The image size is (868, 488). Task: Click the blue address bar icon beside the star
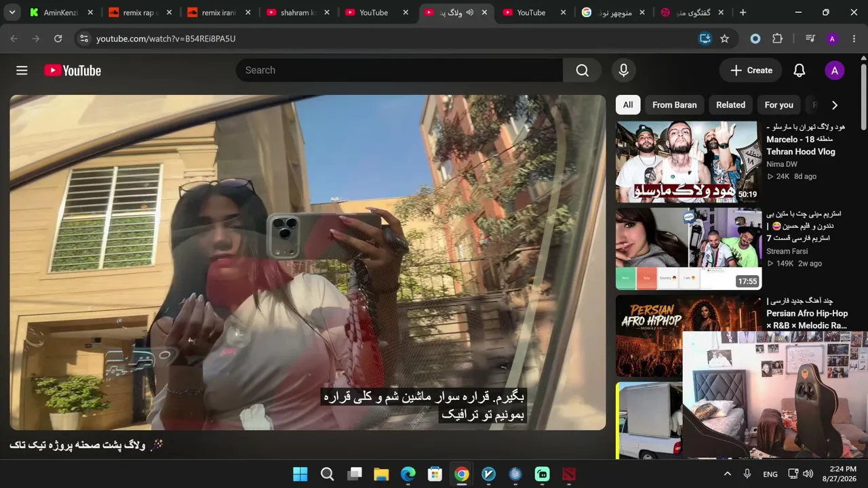point(705,39)
